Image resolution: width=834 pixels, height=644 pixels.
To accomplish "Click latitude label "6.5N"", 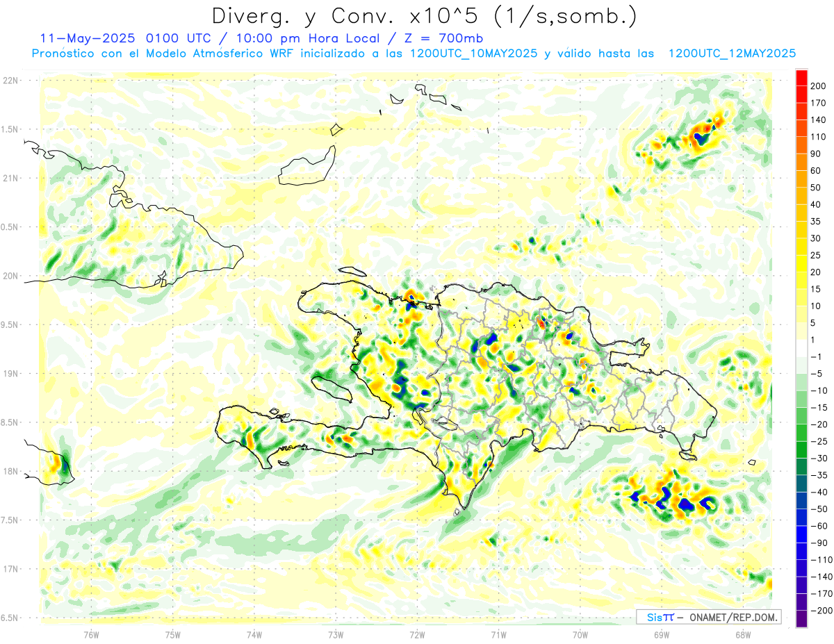I will pyautogui.click(x=10, y=618).
